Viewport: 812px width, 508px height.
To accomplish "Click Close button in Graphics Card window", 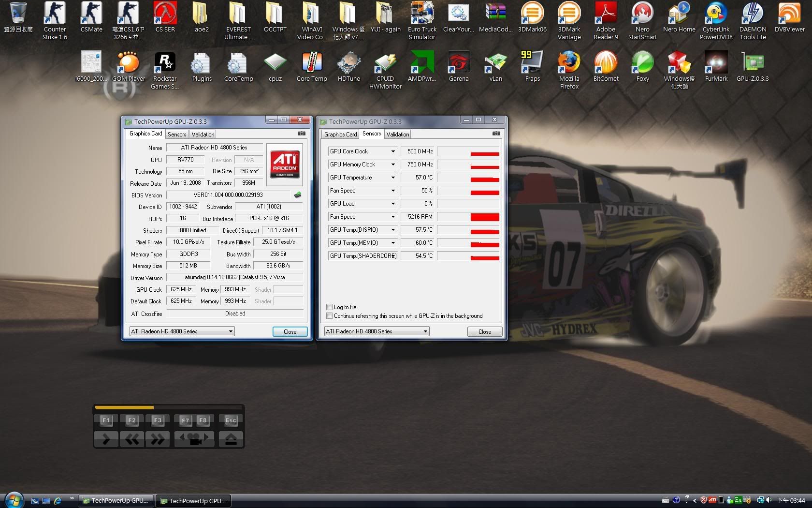I will (x=290, y=331).
